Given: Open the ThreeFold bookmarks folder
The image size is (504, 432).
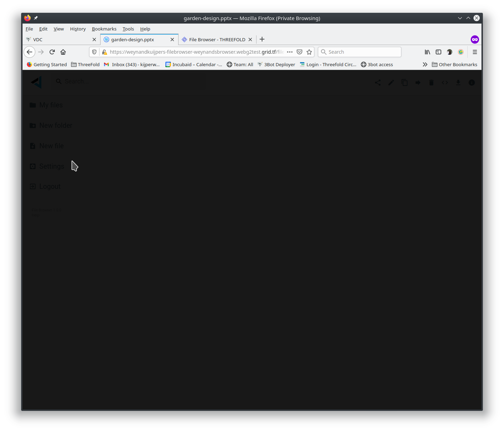Looking at the screenshot, I should pos(85,64).
